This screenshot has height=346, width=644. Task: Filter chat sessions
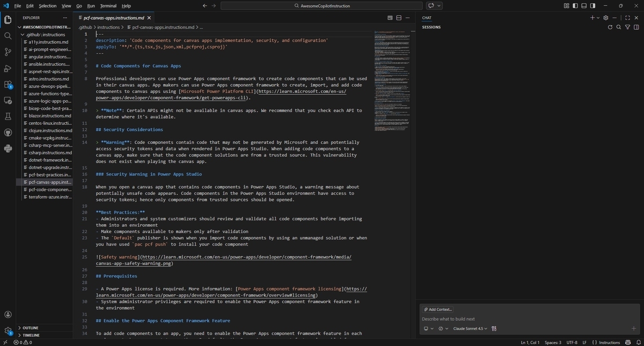pyautogui.click(x=627, y=27)
